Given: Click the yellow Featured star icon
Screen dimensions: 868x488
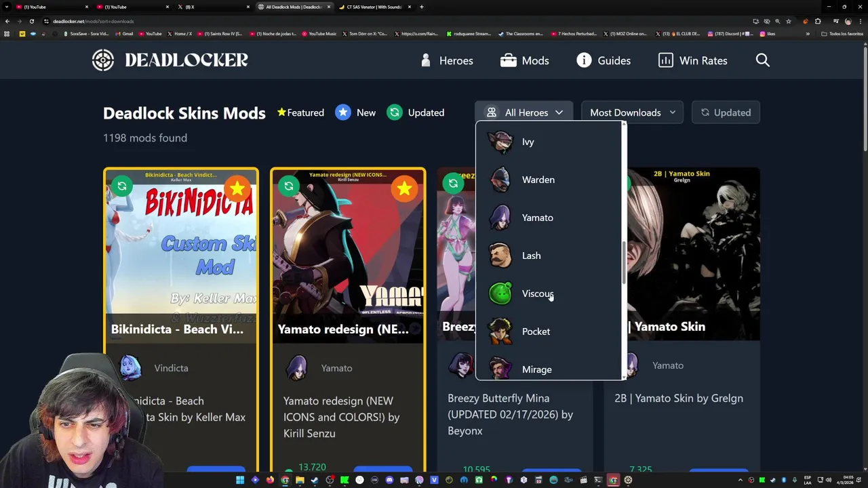Looking at the screenshot, I should pyautogui.click(x=281, y=112).
